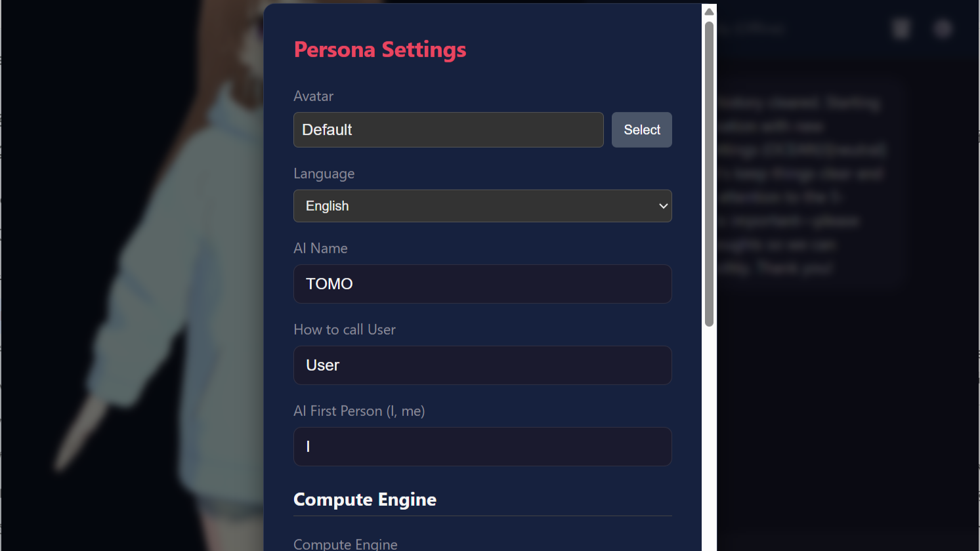This screenshot has width=980, height=551.
Task: Open the Language dropdown showing English
Action: 482,206
